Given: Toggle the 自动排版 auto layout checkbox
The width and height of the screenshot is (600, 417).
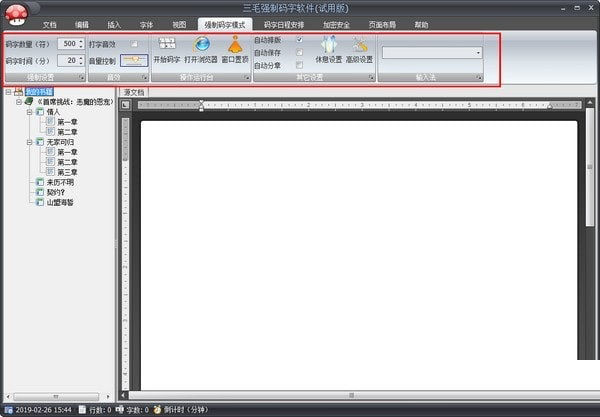Looking at the screenshot, I should tap(299, 39).
